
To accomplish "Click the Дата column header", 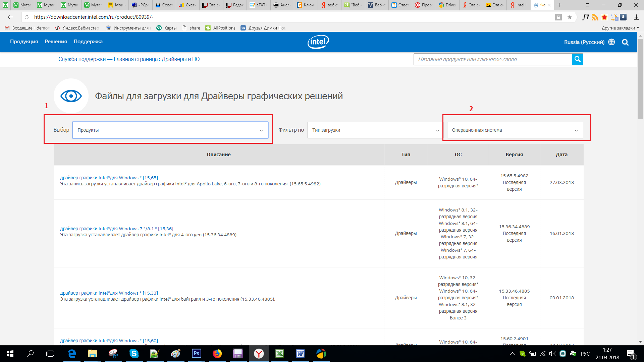I will [561, 155].
